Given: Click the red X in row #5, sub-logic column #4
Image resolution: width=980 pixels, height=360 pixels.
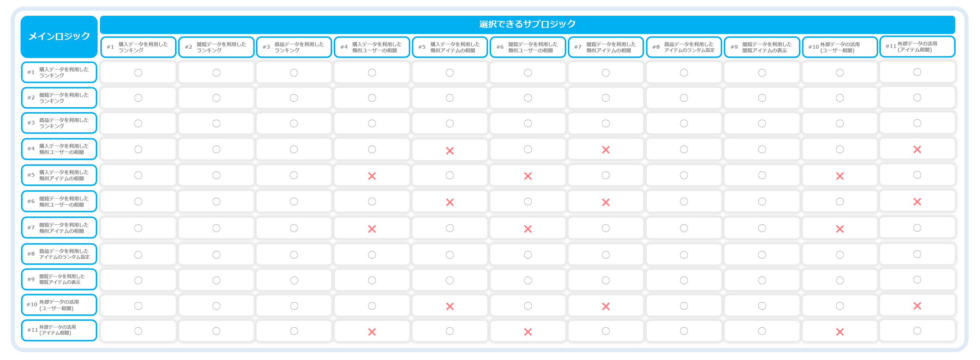Looking at the screenshot, I should (372, 176).
